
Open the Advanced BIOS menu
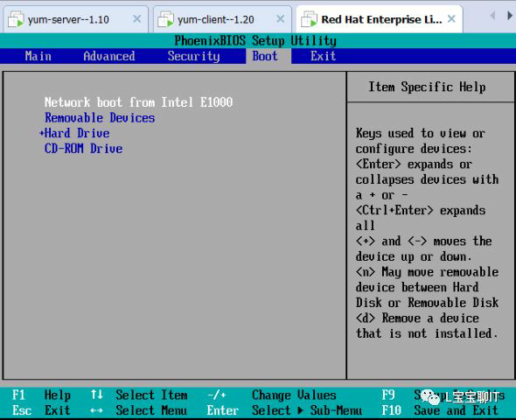click(x=109, y=56)
